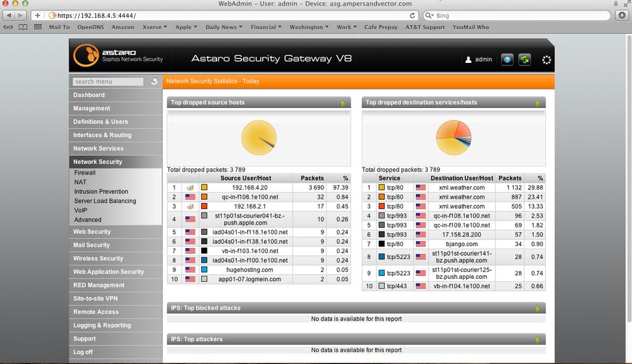Select Intrusion Prevention submenu item

101,191
